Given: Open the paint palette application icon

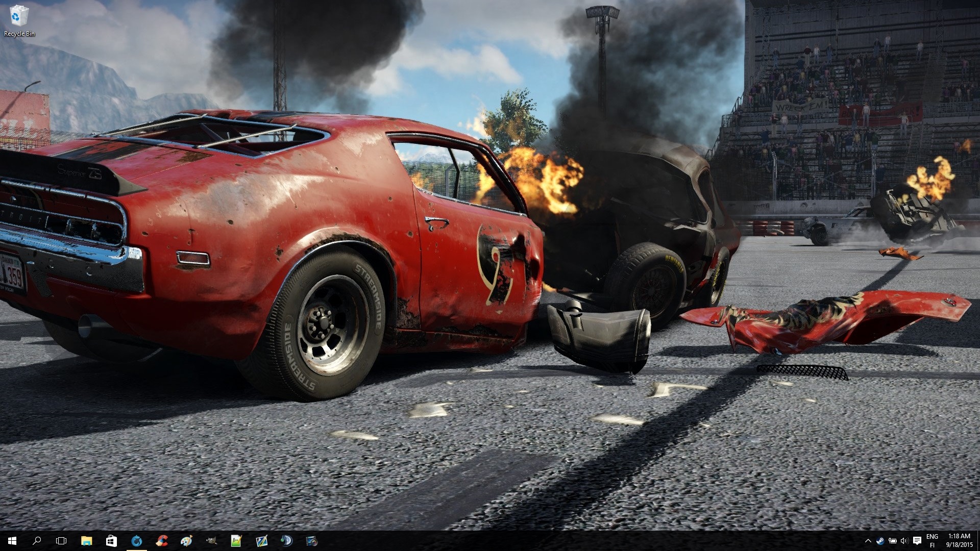Looking at the screenshot, I should (186, 541).
